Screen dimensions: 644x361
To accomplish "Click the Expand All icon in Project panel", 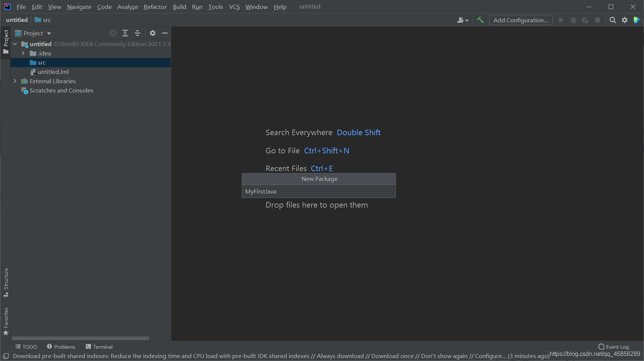I will coord(125,33).
